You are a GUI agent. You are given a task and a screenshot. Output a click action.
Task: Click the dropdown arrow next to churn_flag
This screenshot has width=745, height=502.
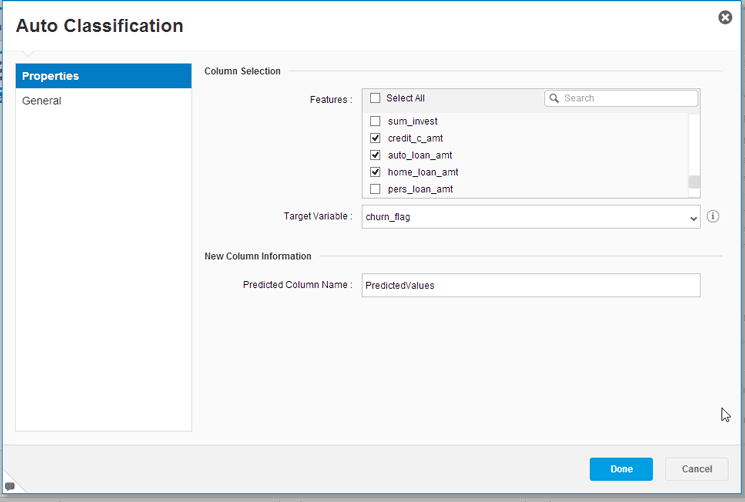[x=693, y=218]
